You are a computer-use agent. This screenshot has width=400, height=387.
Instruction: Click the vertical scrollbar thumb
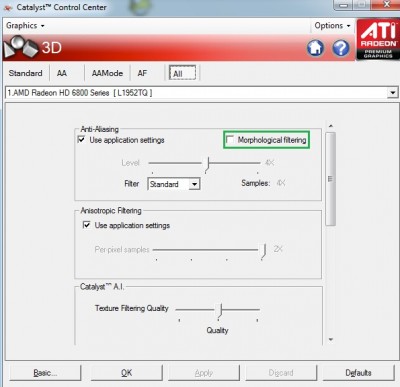(330, 179)
